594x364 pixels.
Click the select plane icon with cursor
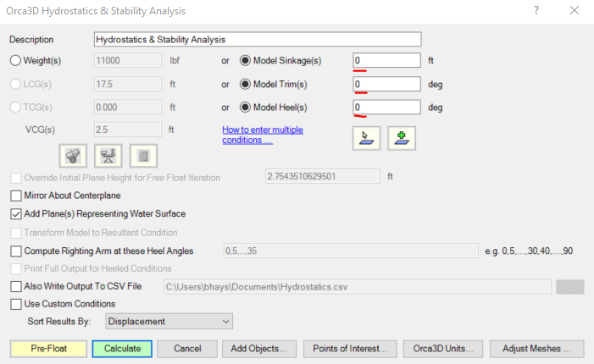pyautogui.click(x=366, y=138)
